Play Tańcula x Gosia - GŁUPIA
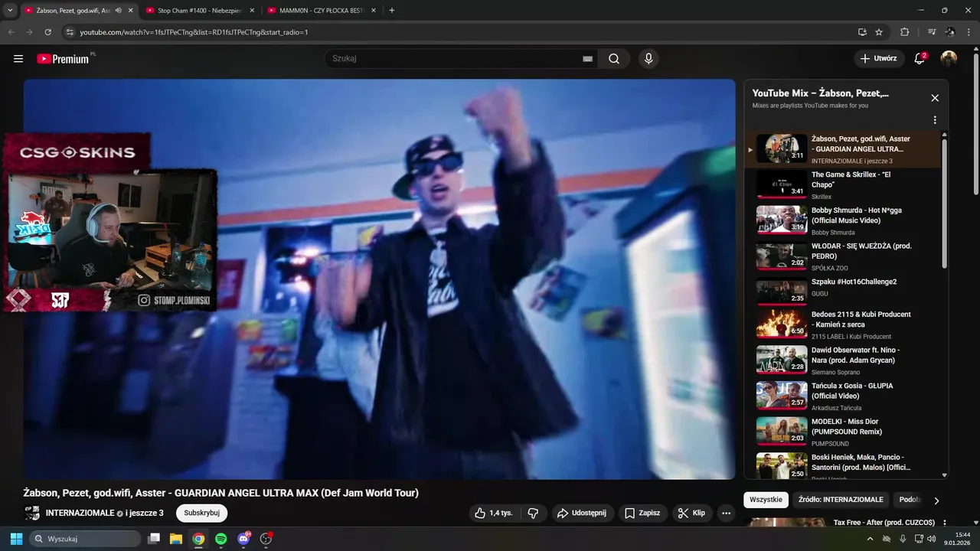 click(x=842, y=396)
